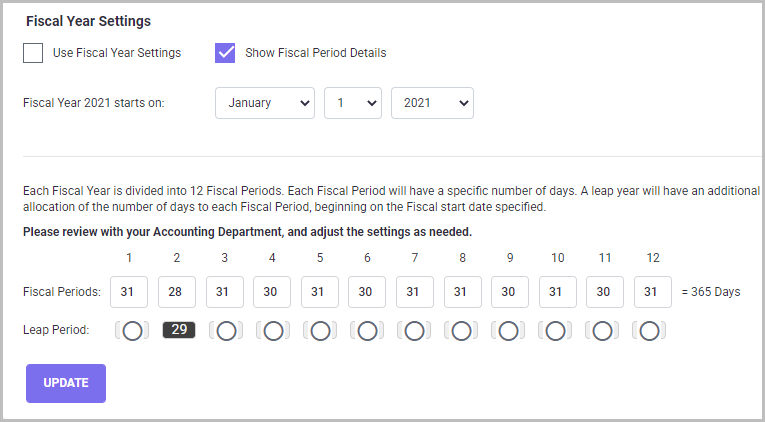Open the January month dropdown

(265, 102)
